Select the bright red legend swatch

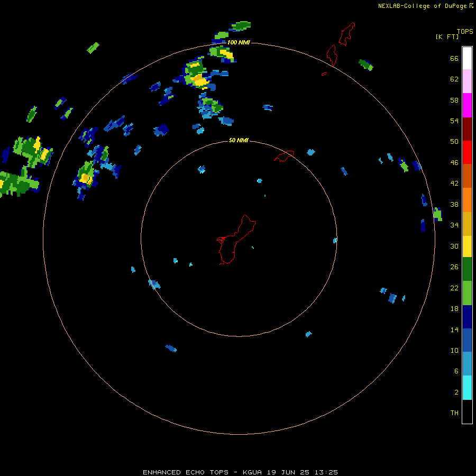467,152
